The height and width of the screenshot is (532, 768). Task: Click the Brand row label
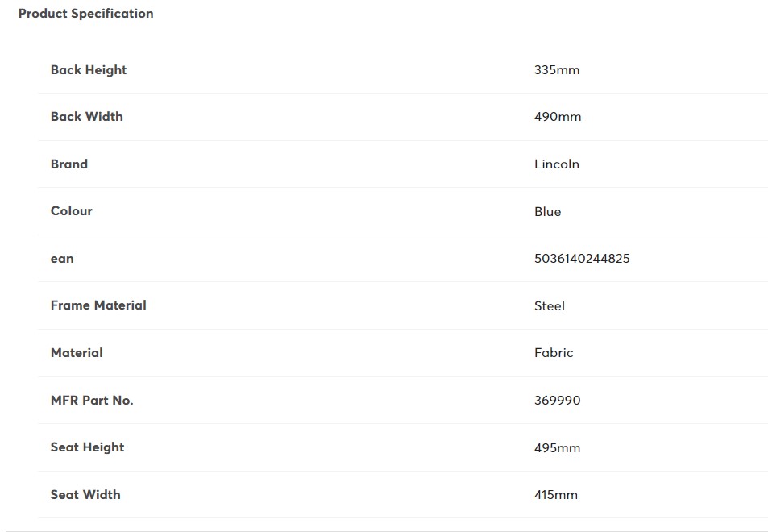(x=69, y=164)
